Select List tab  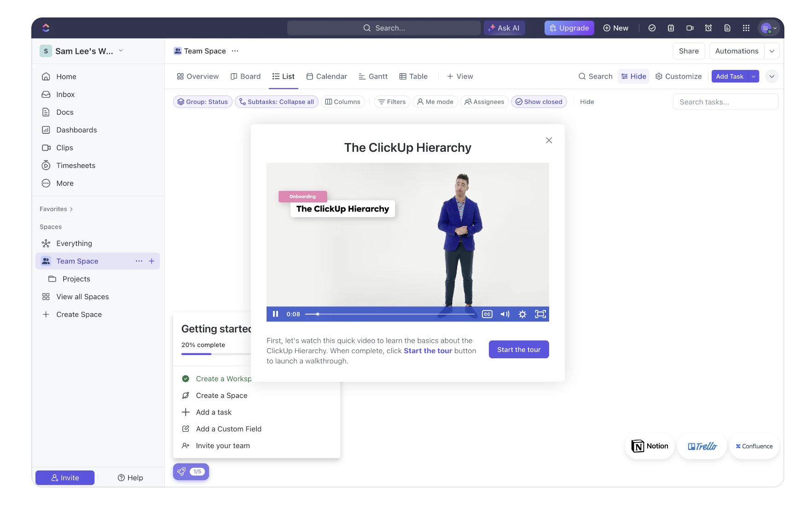point(284,76)
